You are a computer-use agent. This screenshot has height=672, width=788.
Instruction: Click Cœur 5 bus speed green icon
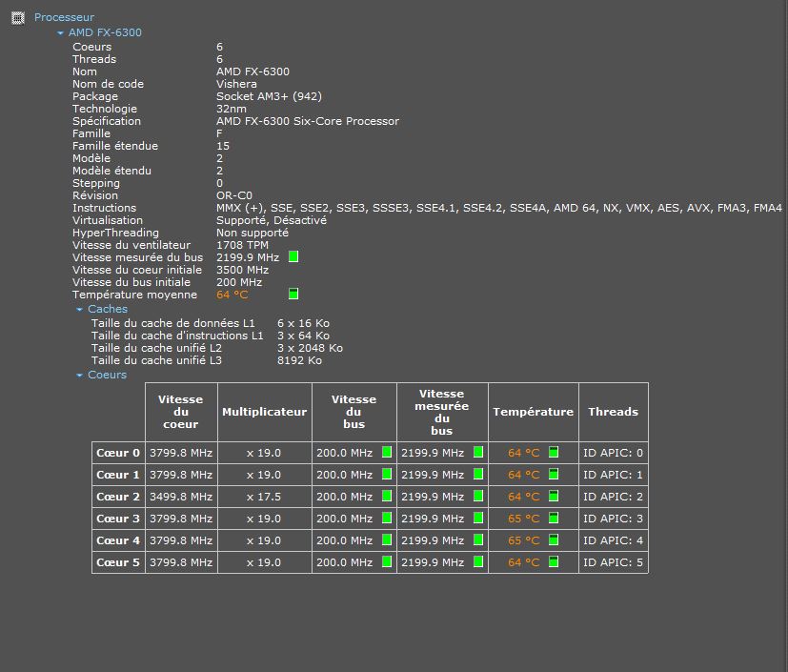coord(387,562)
